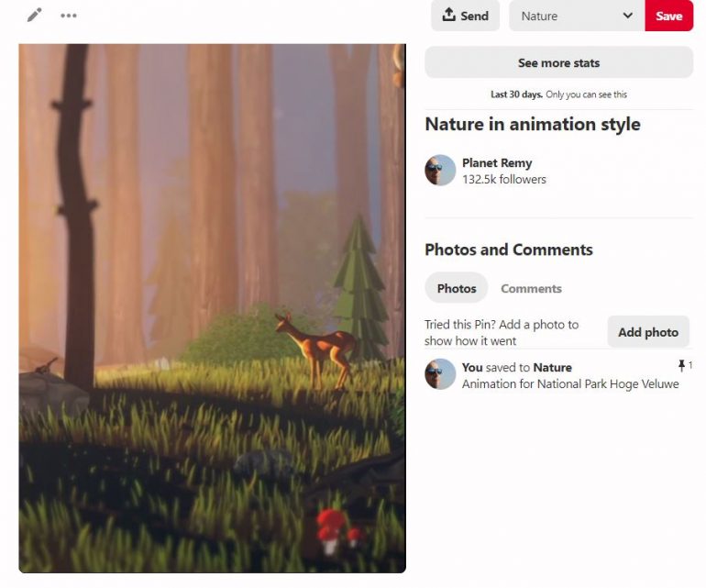Open the three-dot more options menu
Image resolution: width=706 pixels, height=588 pixels.
[x=69, y=16]
